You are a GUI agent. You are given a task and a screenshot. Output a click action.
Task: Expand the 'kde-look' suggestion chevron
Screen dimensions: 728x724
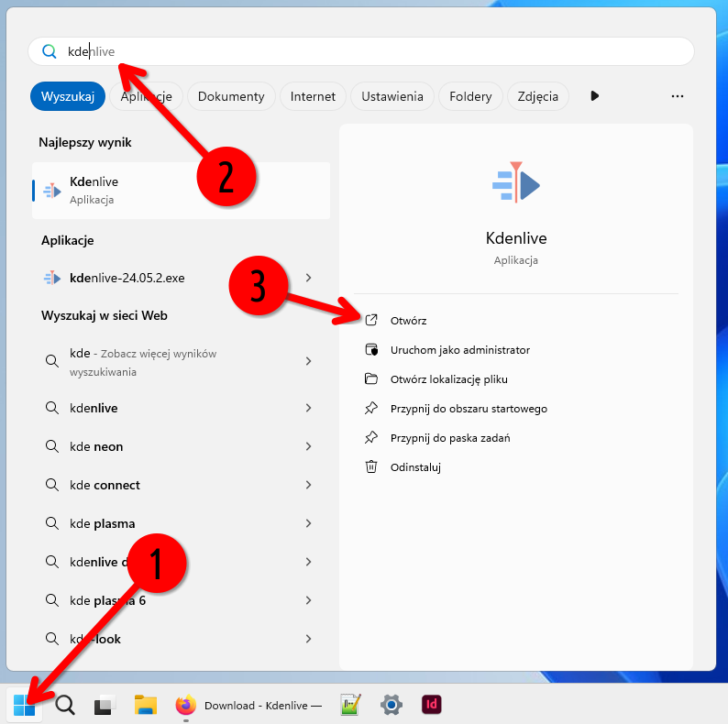309,639
